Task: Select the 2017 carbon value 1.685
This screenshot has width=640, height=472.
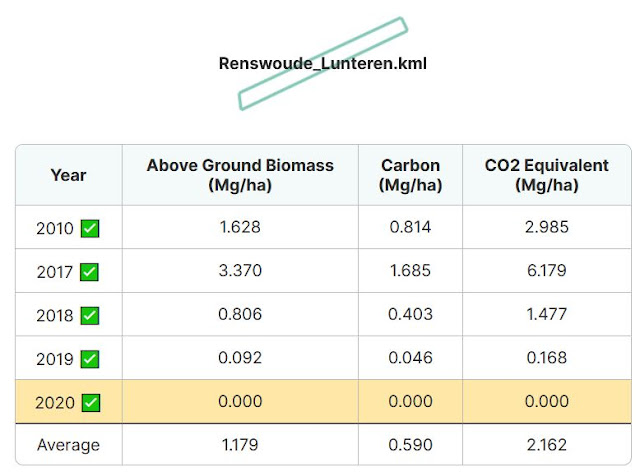Action: [410, 270]
